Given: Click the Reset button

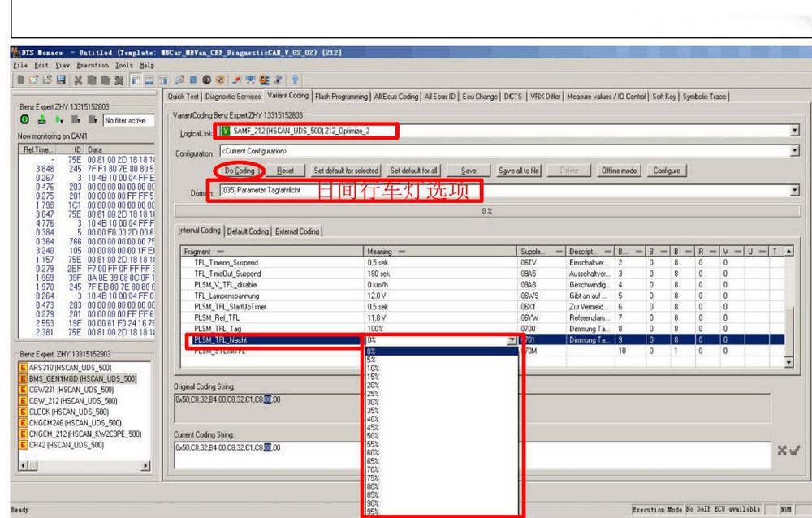Looking at the screenshot, I should 285,171.
